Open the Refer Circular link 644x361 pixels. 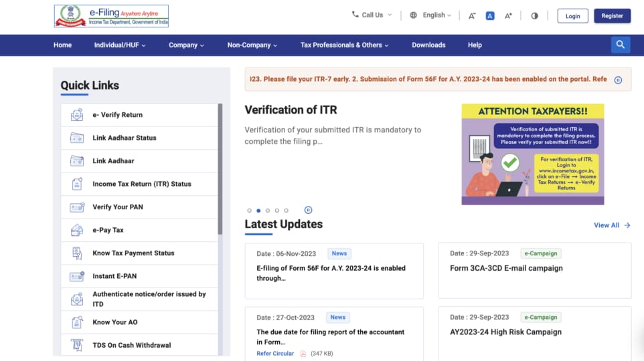coord(275,354)
